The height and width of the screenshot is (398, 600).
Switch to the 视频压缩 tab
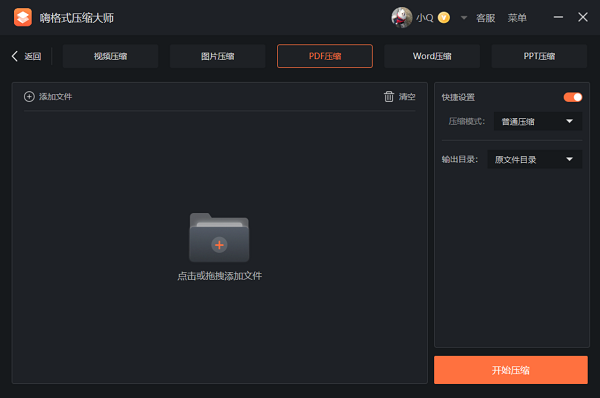(111, 56)
